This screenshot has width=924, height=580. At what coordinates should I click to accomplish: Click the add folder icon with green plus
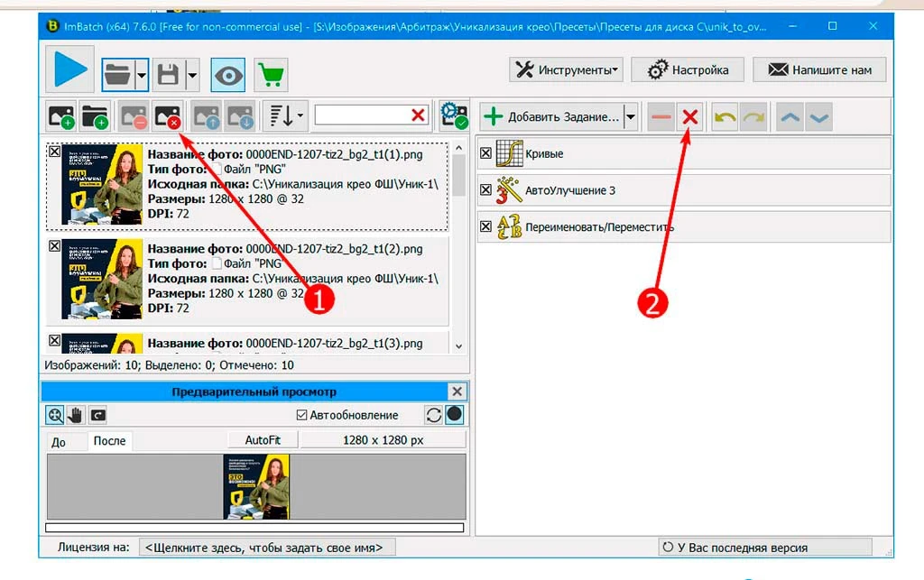click(95, 116)
